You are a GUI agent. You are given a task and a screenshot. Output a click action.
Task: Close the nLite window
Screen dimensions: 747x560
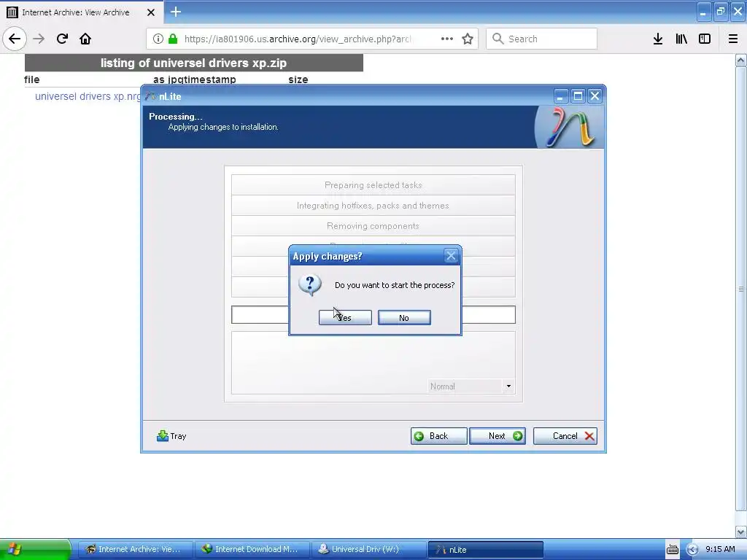pyautogui.click(x=595, y=96)
